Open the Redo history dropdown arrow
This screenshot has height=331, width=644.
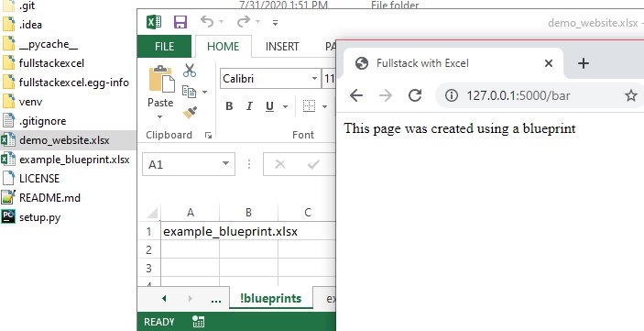point(258,22)
